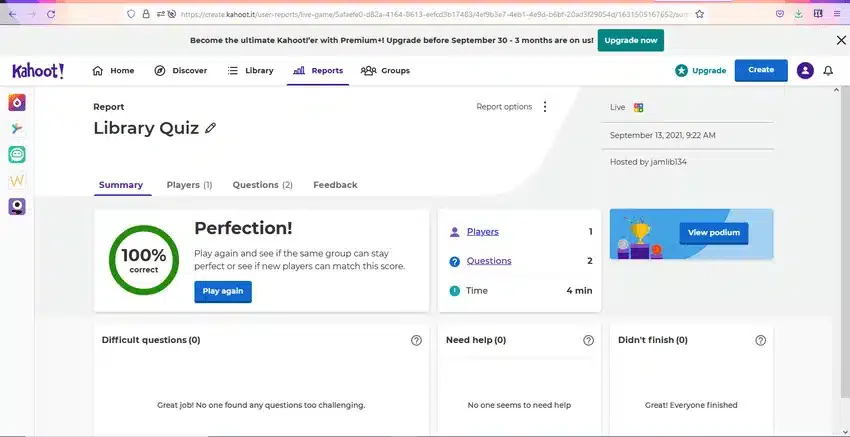The width and height of the screenshot is (850, 437).
Task: Click help icon for Difficult questions
Action: [x=416, y=340]
